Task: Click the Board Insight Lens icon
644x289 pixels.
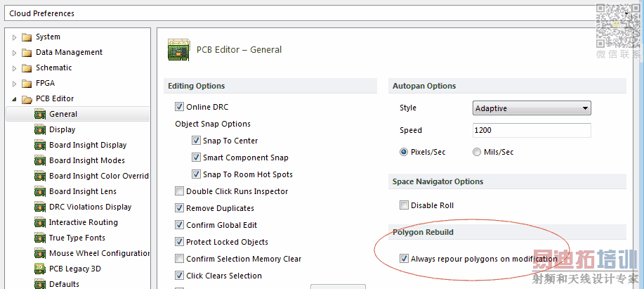Action: (40, 191)
